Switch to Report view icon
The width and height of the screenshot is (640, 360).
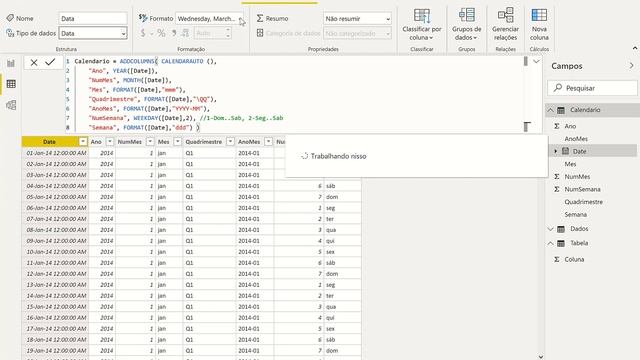[11, 63]
